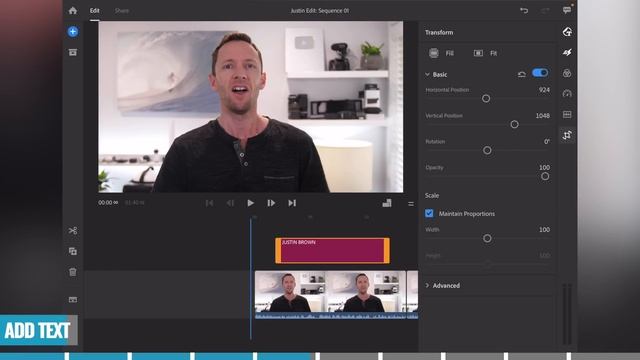
Task: Open the Speed panel
Action: 567,93
